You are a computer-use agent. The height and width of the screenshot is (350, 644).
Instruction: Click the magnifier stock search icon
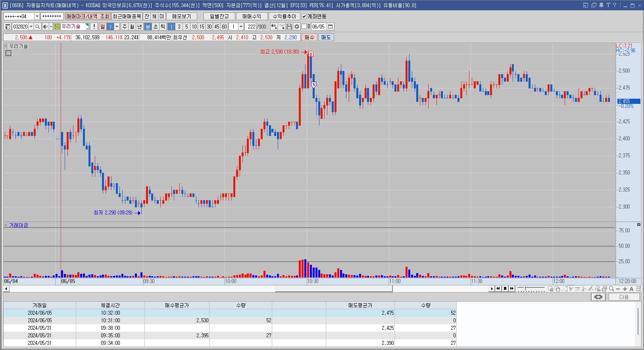pyautogui.click(x=37, y=27)
